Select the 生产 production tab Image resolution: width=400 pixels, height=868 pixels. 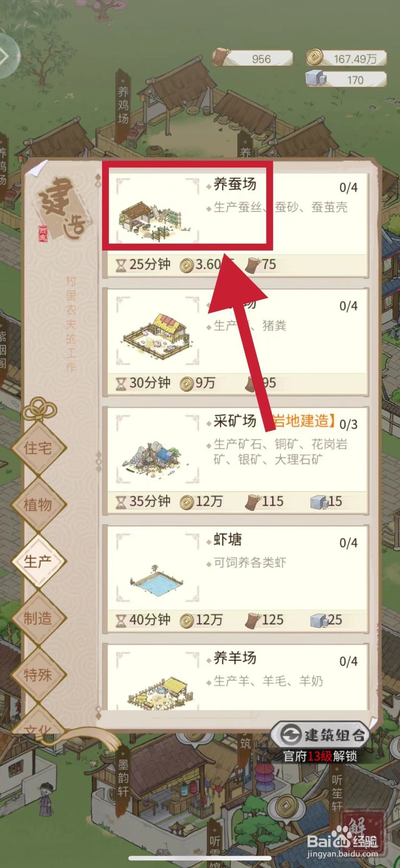[x=38, y=561]
